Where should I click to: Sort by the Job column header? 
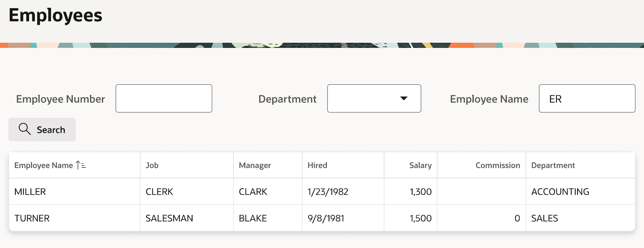coord(152,165)
